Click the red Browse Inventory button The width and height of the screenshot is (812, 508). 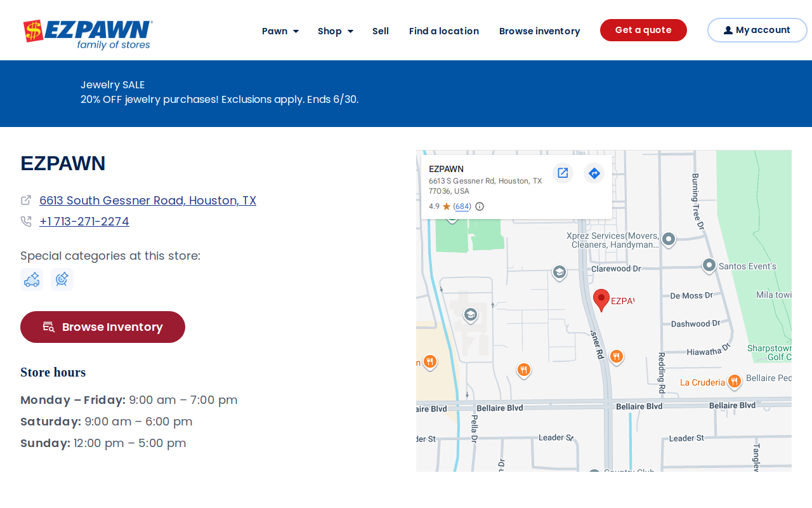click(103, 327)
